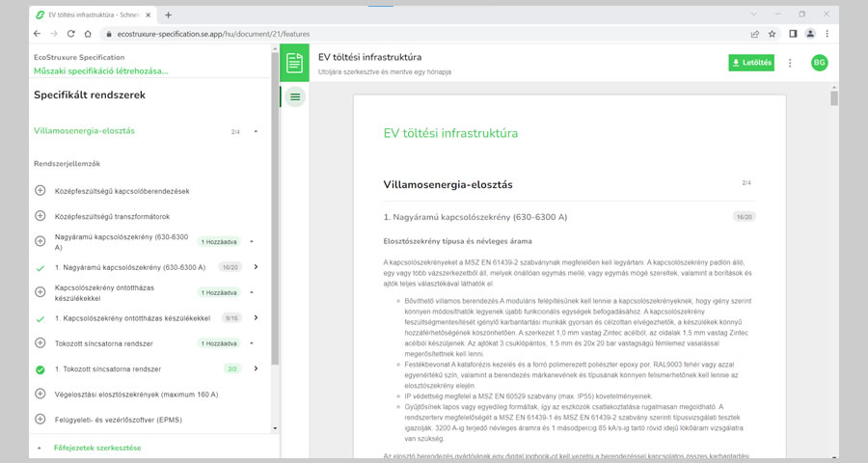
Task: Open details of 1. Nagyáramú kapcsolószekrény with chevron
Action: [256, 267]
